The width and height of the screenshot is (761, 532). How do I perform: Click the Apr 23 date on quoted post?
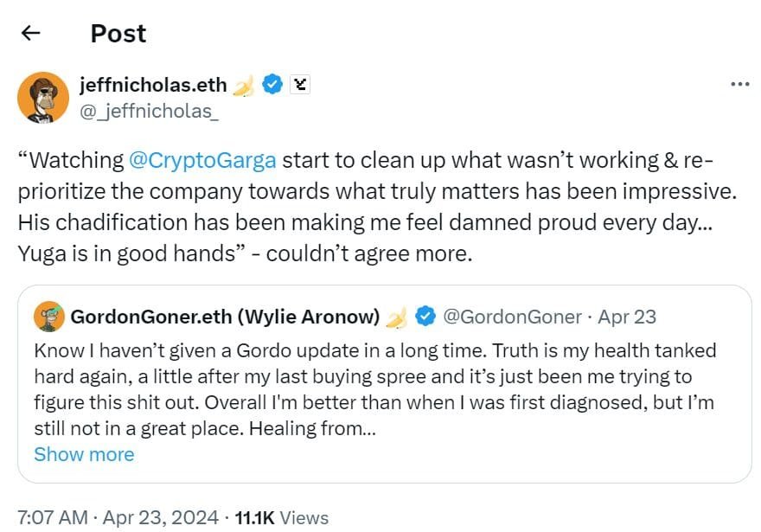coord(627,317)
